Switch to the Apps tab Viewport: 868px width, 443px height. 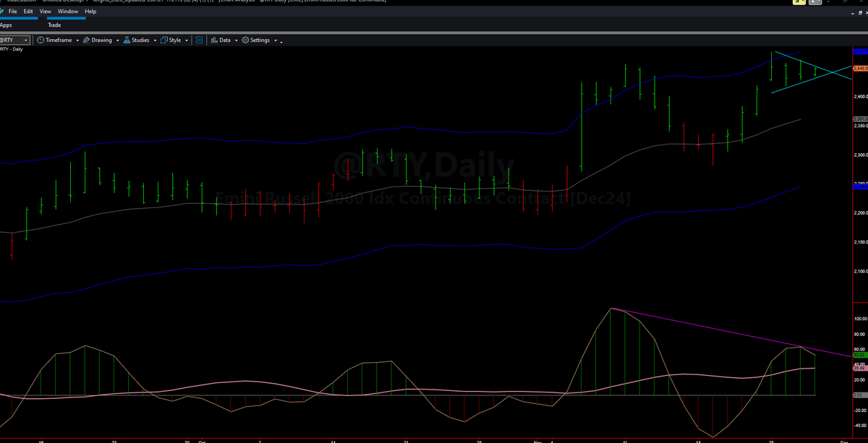(6, 25)
